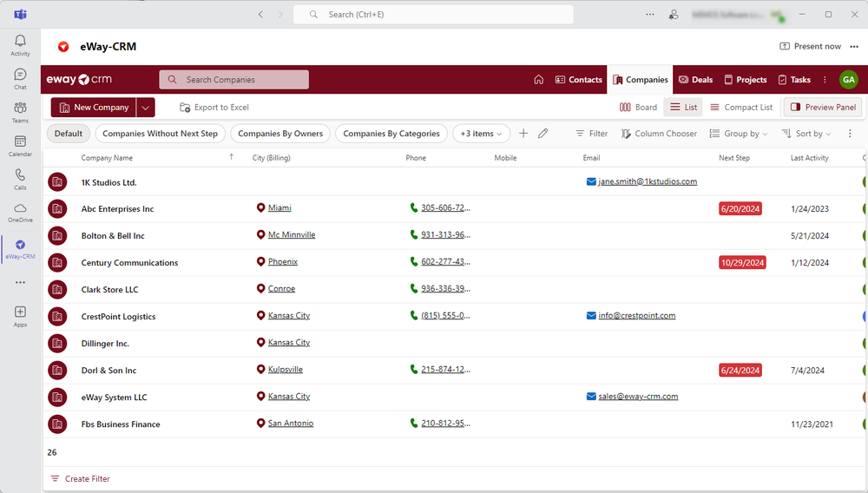Open the eWay-CRM home icon

point(538,80)
